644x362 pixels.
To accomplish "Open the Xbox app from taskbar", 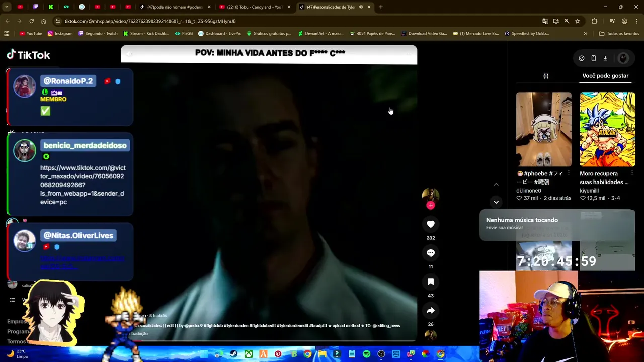I will 249,354.
